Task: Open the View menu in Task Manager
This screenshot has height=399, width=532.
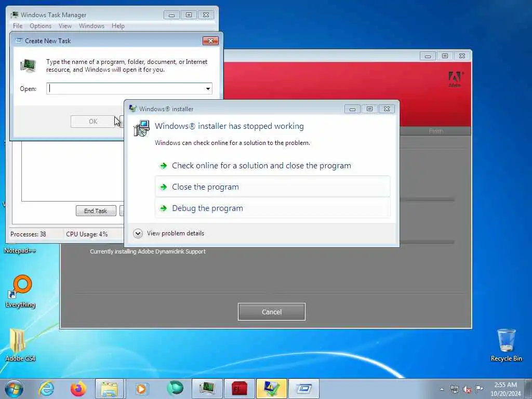Action: (x=65, y=26)
